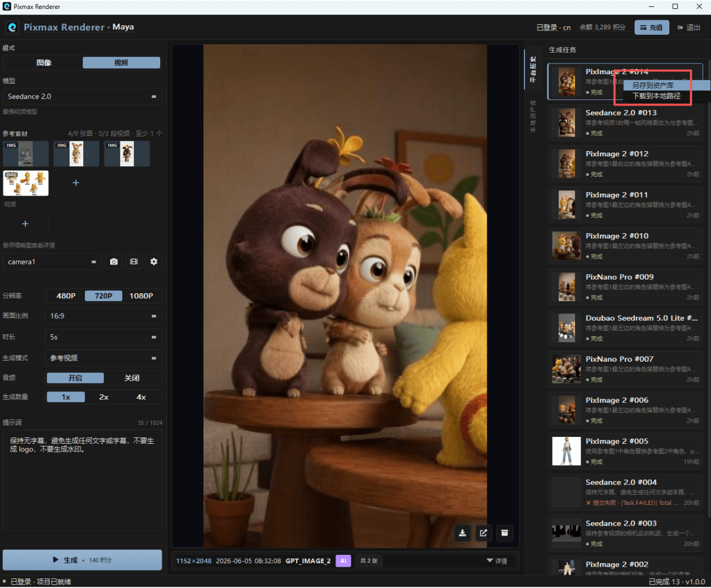Set resolution to 1080P
Viewport: 711px width, 588px height.
point(141,296)
